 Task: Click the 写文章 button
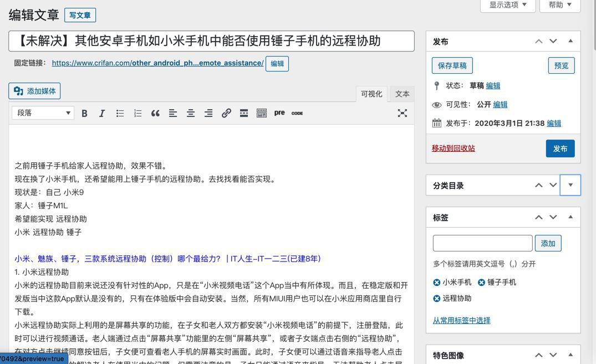[80, 15]
